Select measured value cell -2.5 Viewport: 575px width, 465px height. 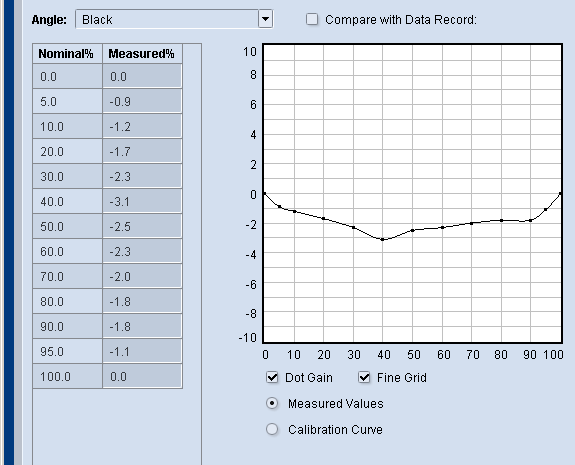[x=142, y=226]
